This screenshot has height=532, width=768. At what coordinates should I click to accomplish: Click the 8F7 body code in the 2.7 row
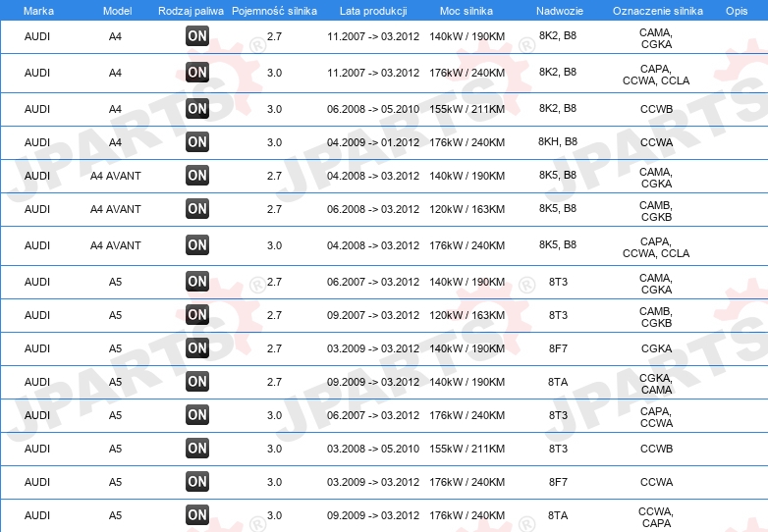(558, 348)
